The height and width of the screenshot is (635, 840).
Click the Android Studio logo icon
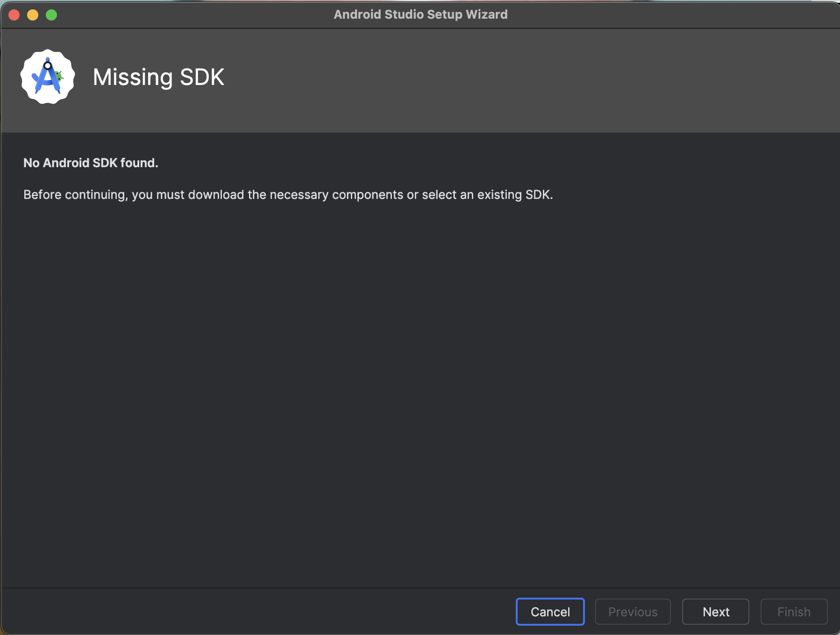pos(47,77)
